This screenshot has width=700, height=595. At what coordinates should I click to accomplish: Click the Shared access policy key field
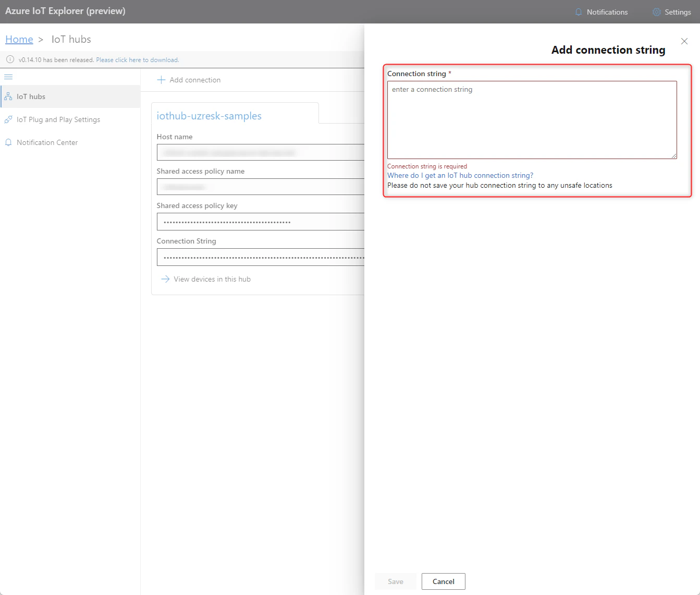tap(261, 222)
